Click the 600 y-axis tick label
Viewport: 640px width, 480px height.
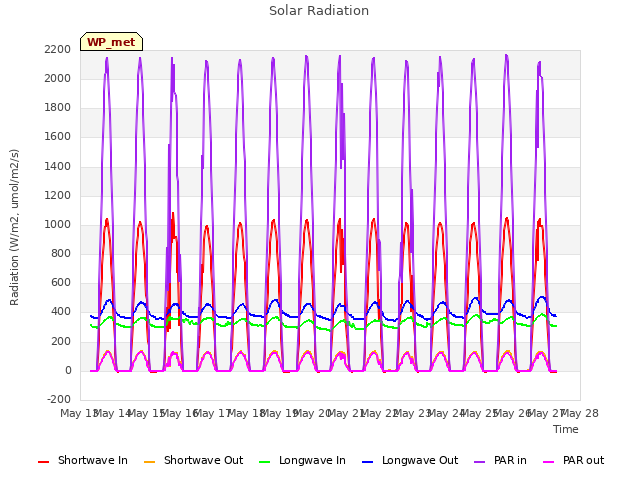point(61,283)
